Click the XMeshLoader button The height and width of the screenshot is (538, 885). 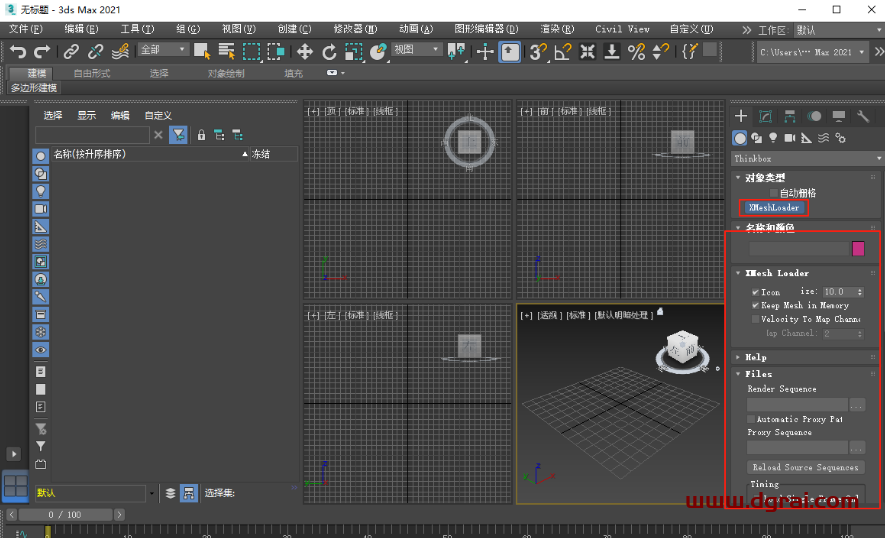[x=773, y=208]
